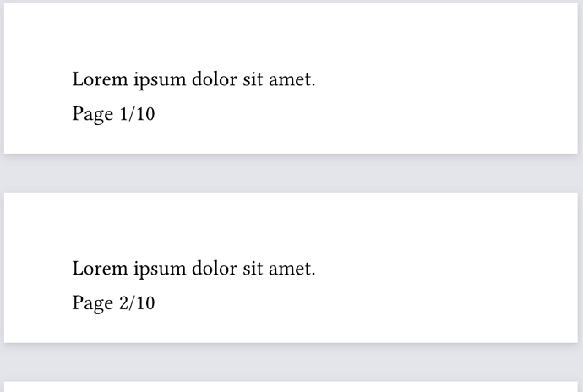Click the word "amet." on page 2

tap(291, 269)
